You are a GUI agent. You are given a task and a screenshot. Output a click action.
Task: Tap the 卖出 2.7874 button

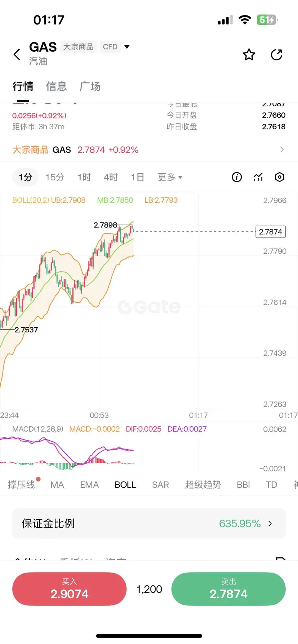click(x=229, y=589)
